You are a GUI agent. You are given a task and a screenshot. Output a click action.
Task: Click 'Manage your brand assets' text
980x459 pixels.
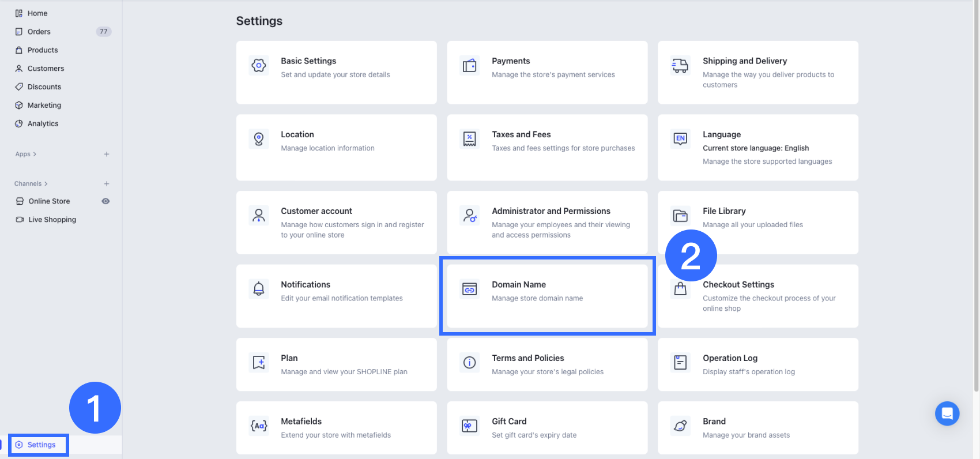tap(746, 435)
